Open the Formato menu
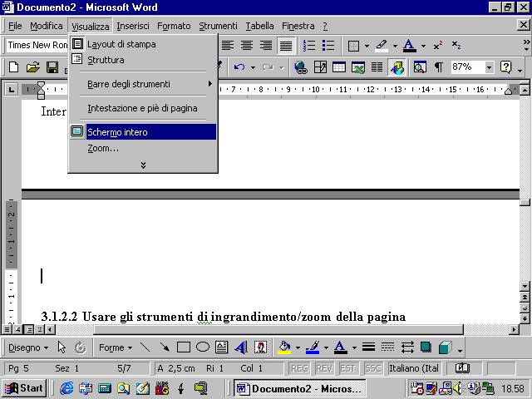532x399 pixels. 174,26
